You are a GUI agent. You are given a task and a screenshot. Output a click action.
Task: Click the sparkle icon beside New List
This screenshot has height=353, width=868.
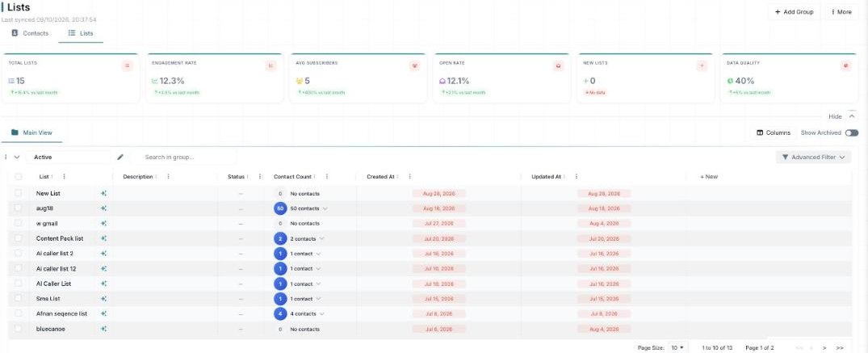(103, 193)
